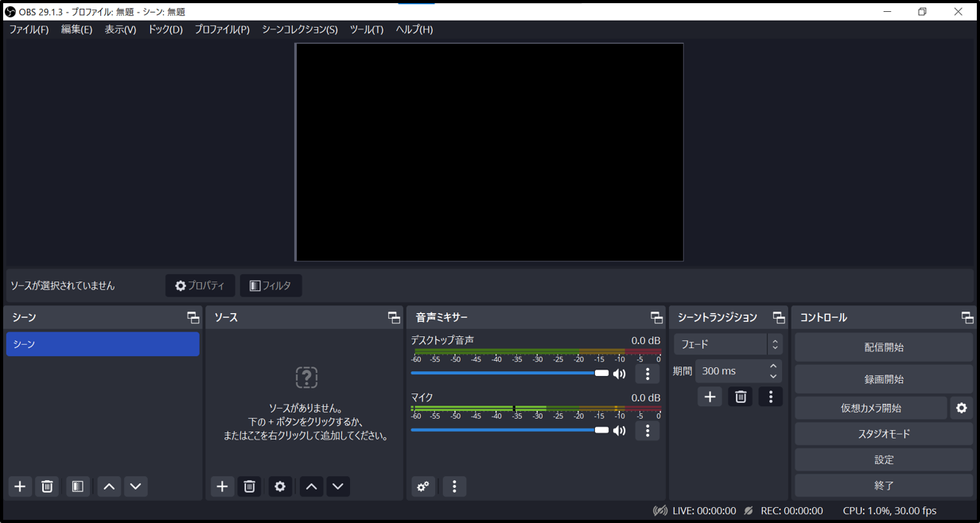Open the ファイル(F) menu
This screenshot has height=523, width=980.
tap(29, 29)
